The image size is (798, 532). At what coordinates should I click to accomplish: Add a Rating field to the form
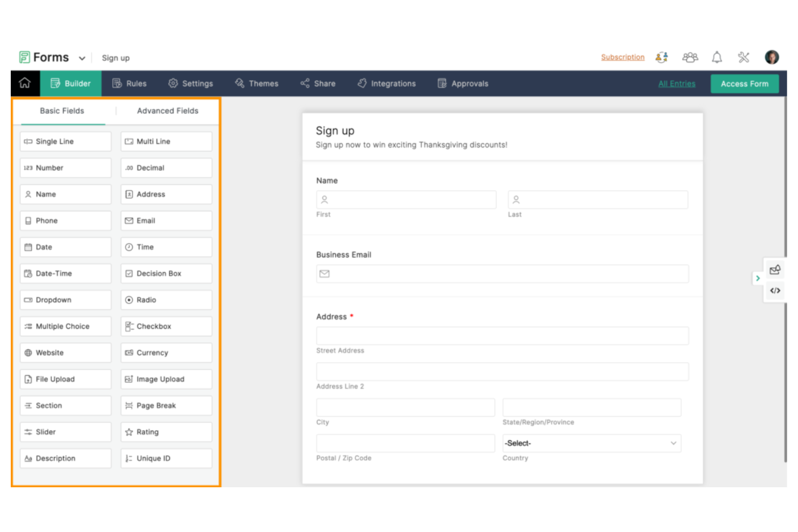click(166, 432)
